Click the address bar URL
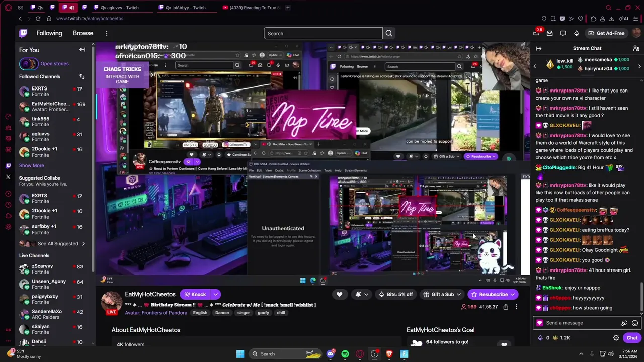 (90, 19)
